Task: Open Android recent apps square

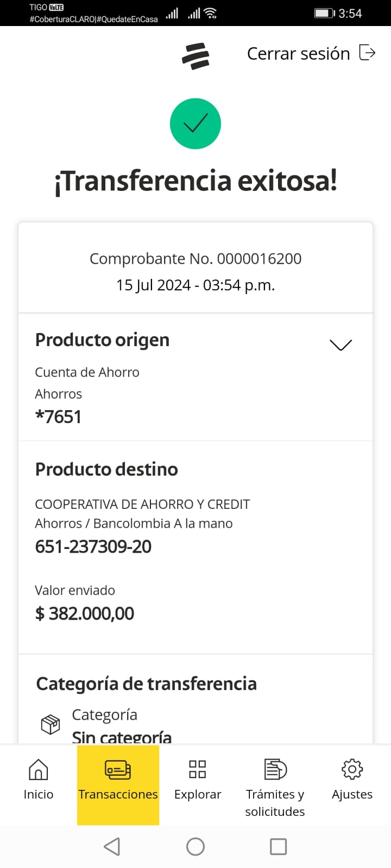Action: (278, 846)
